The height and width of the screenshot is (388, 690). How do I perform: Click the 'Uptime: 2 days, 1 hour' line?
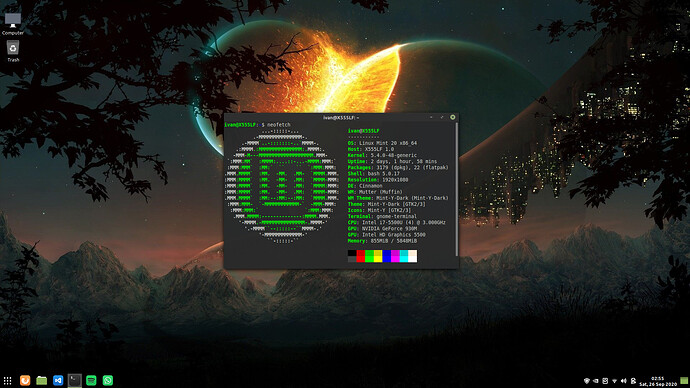(393, 161)
